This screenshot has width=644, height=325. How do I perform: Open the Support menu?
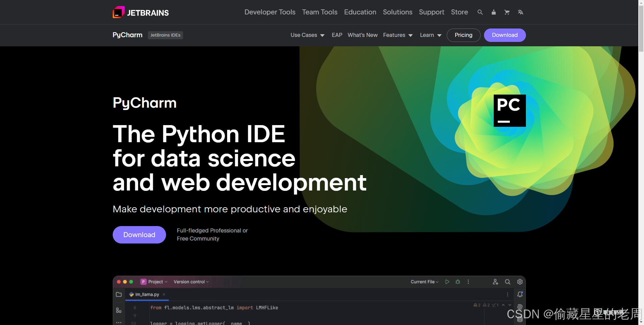coord(431,12)
